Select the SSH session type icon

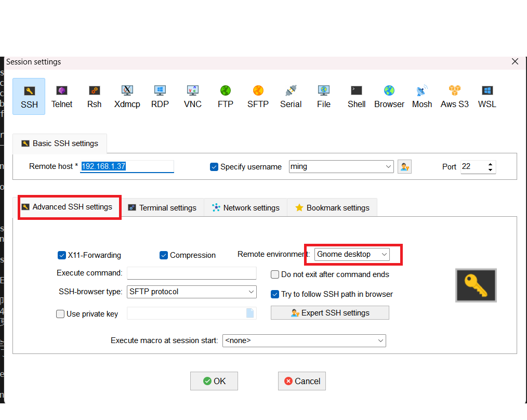[x=29, y=96]
